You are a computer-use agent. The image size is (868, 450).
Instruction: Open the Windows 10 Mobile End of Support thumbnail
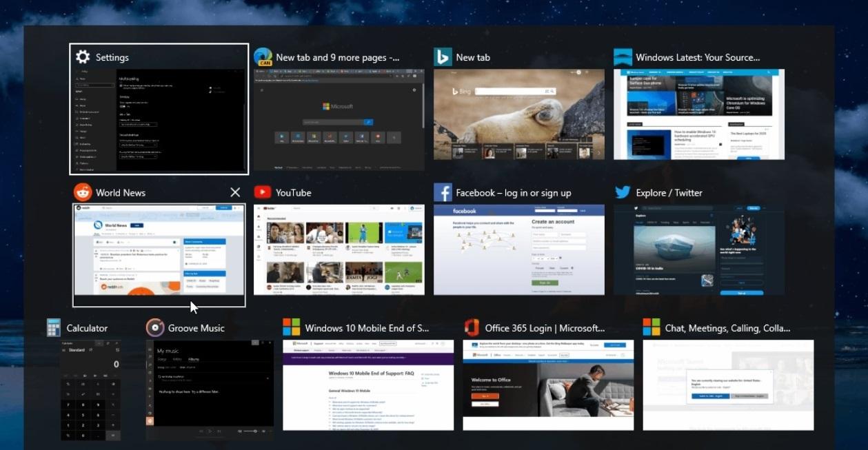coord(369,385)
